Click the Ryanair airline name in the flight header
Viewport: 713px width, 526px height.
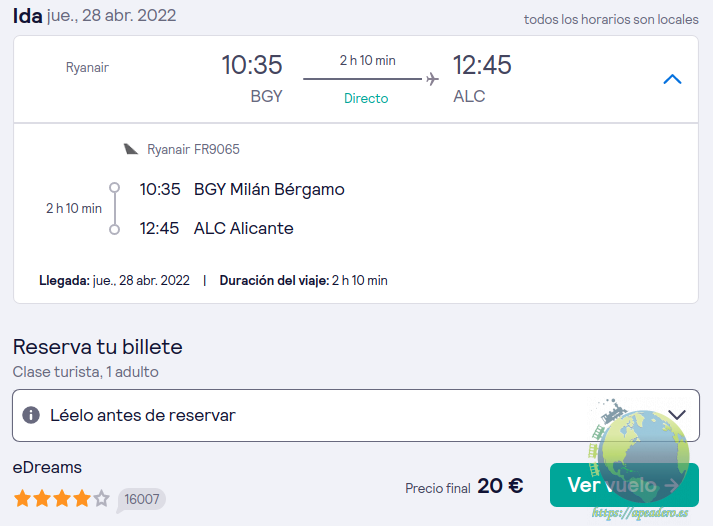[x=87, y=68]
